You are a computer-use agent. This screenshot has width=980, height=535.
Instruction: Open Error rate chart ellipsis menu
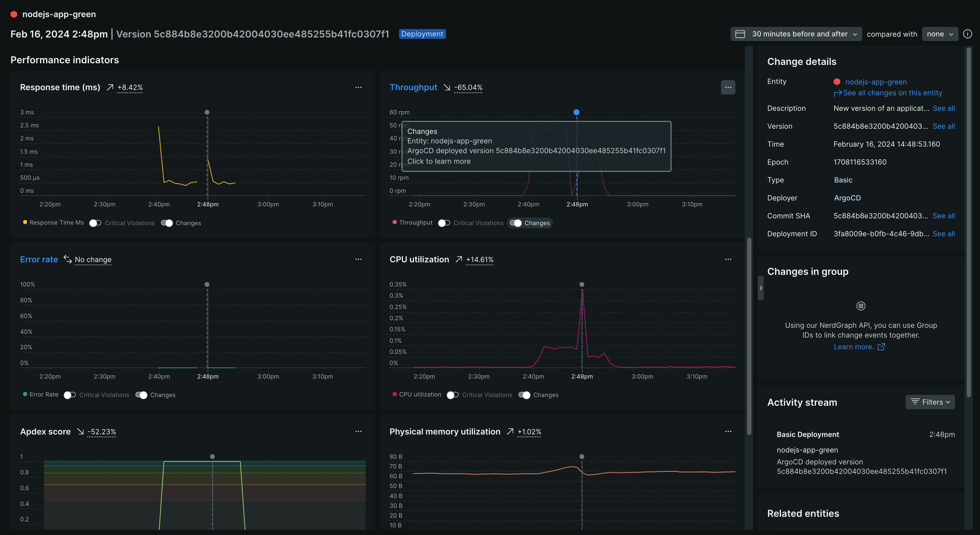[x=358, y=259]
